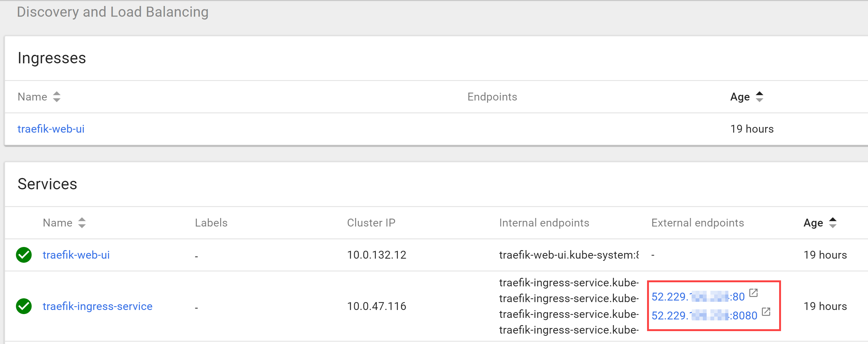Click the green status check for traefik-ingress-service
Viewport: 868px width, 344px height.
click(x=24, y=306)
